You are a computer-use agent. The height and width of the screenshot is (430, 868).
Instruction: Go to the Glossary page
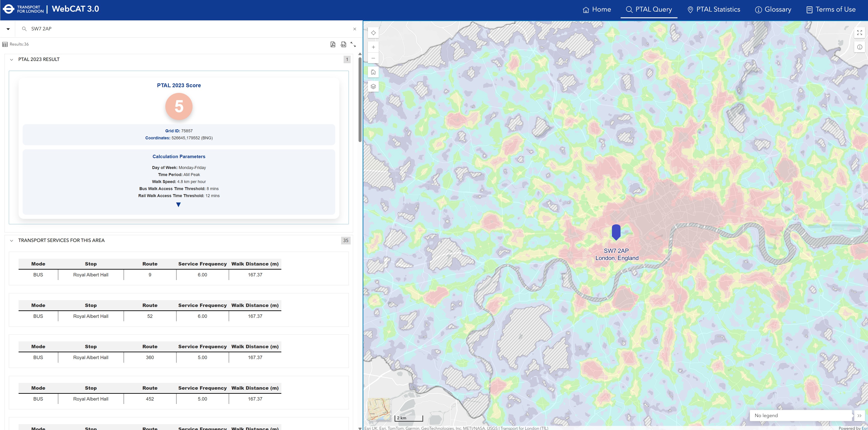coord(773,10)
